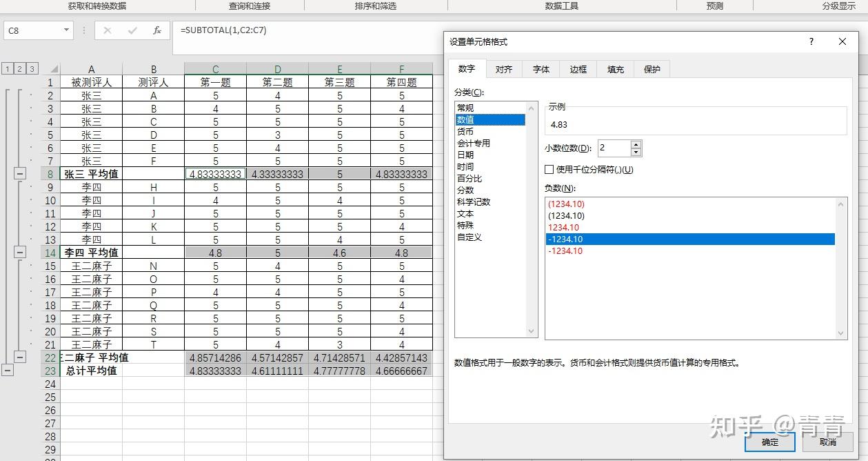
Task: Choose red (1234.10) negative format
Action: [690, 204]
